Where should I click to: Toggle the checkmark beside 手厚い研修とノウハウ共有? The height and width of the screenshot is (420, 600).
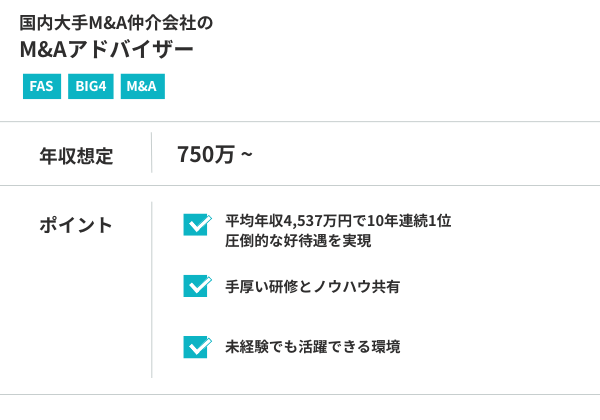[x=196, y=287]
